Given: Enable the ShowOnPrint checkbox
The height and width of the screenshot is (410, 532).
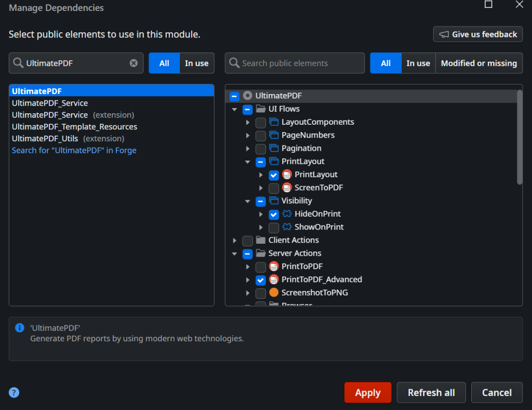Looking at the screenshot, I should pyautogui.click(x=274, y=227).
